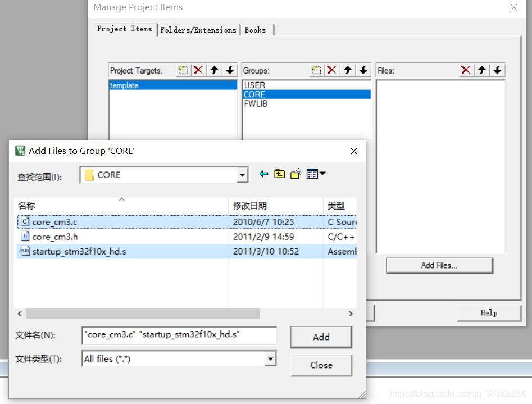This screenshot has width=532, height=404.
Task: Click 2011/3/10 10:52 date cell
Action: point(266,252)
